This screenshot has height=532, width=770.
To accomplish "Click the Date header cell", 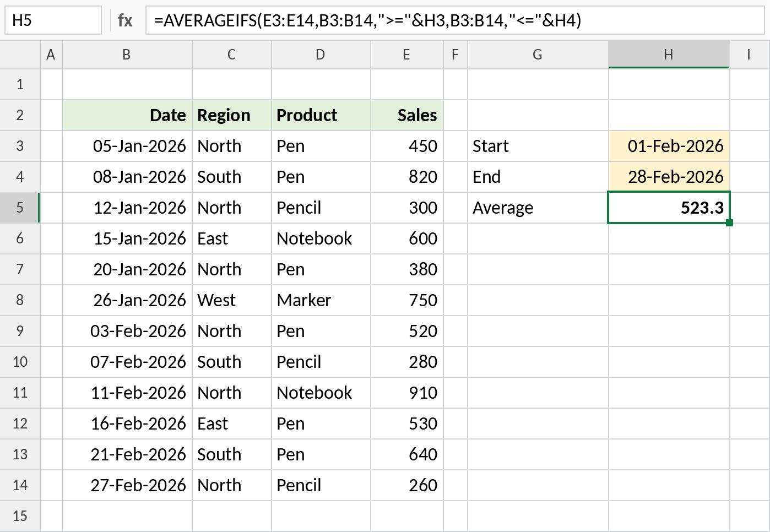I will coord(127,115).
